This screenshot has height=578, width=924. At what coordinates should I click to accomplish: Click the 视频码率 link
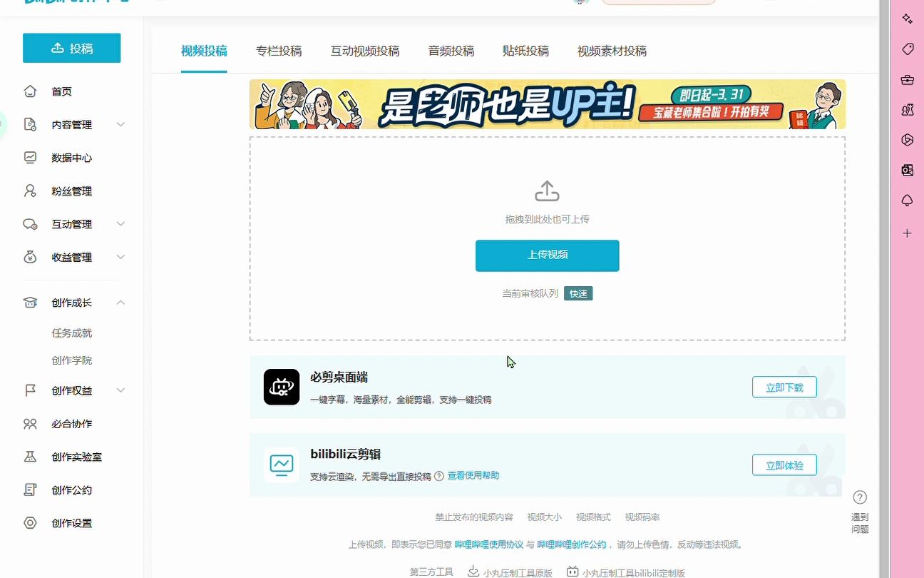tap(642, 517)
